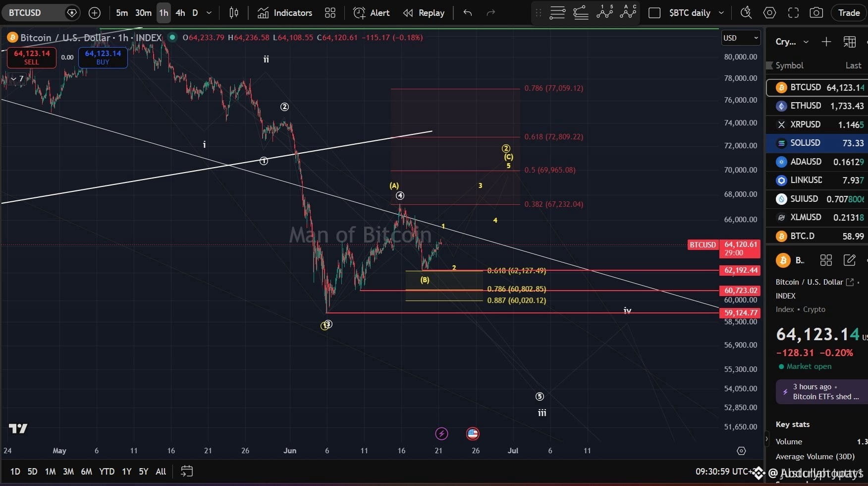The image size is (868, 486).
Task: Collapse the indicator legend showing 7
Action: pyautogui.click(x=17, y=79)
